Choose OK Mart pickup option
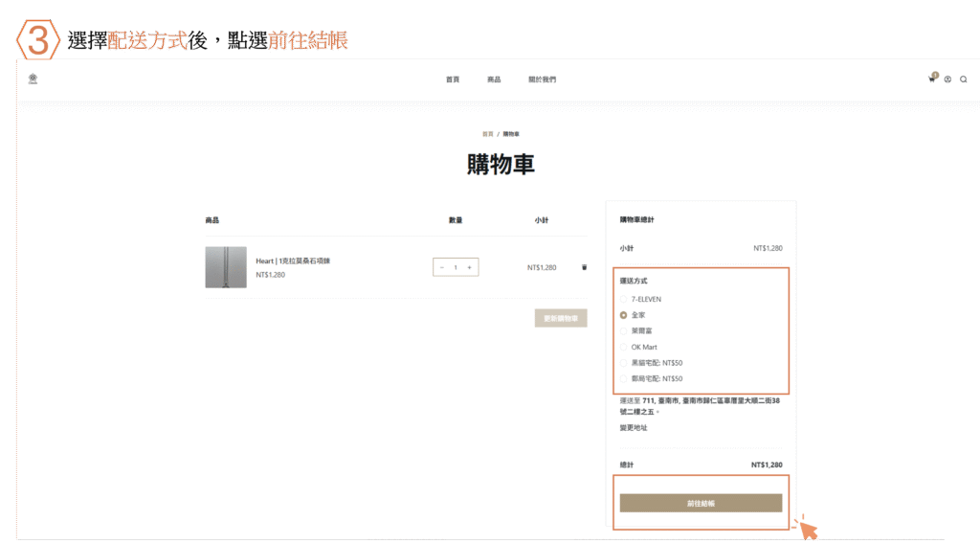This screenshot has height=544, width=980. point(624,347)
